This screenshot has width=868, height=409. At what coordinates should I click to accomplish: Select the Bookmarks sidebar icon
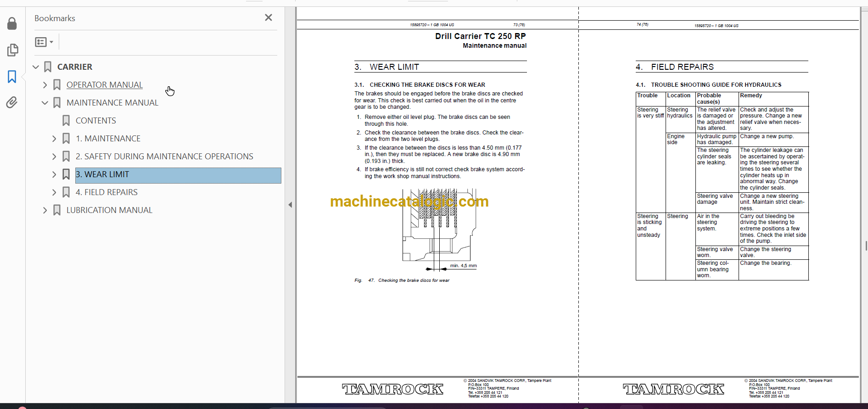pos(12,77)
